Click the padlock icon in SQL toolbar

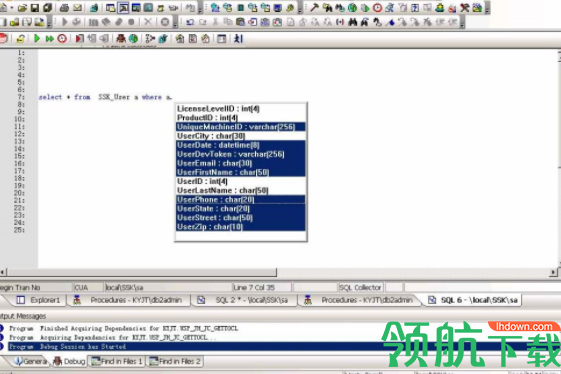coord(20,38)
